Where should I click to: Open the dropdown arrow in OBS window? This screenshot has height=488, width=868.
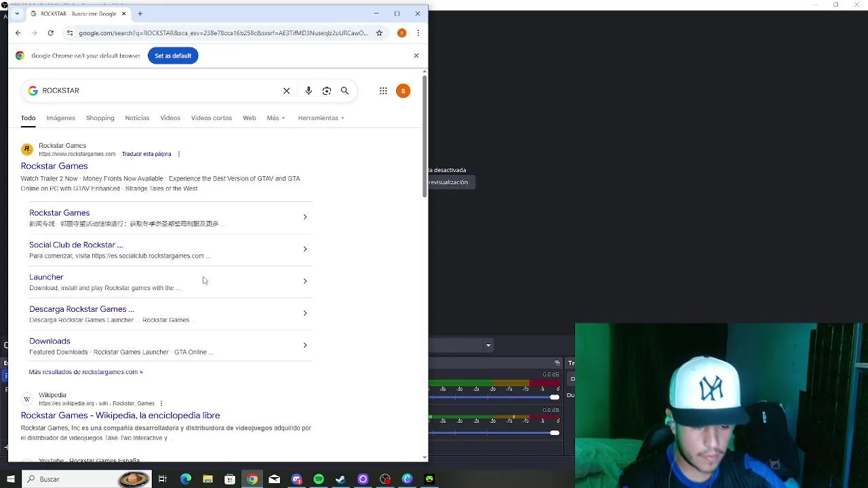(x=488, y=346)
